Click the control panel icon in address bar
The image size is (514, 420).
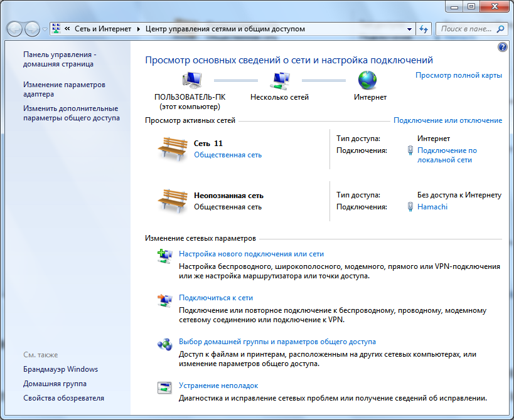click(56, 29)
